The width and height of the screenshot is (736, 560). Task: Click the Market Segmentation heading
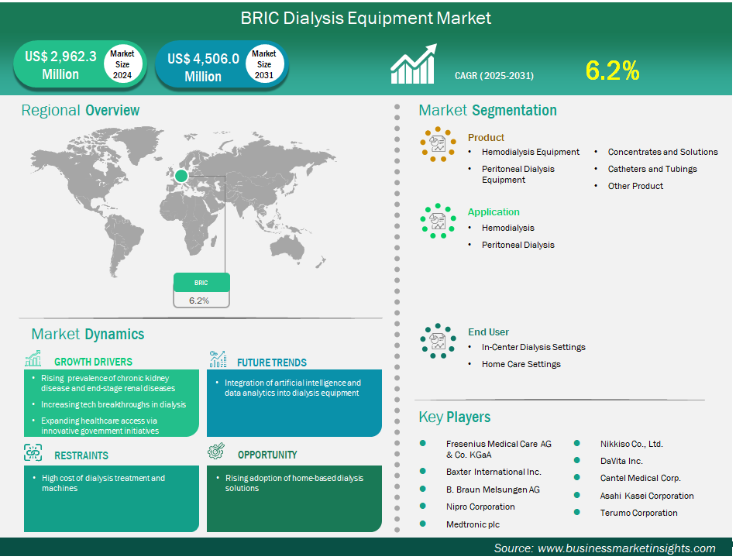[x=487, y=110]
